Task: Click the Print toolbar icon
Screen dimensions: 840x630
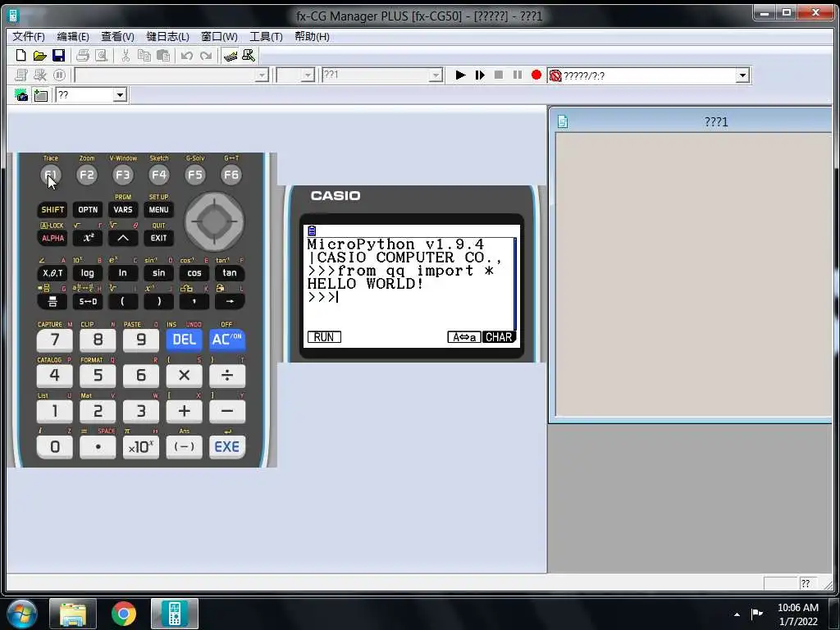Action: coord(83,56)
